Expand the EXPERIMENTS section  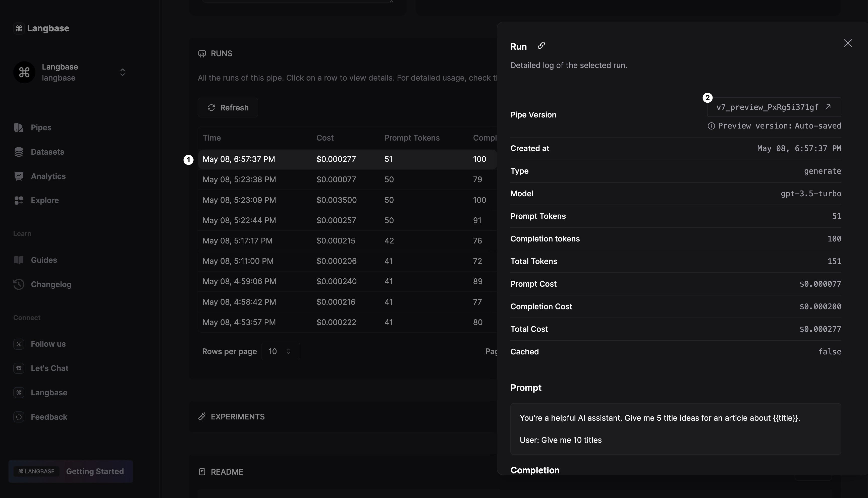click(x=237, y=417)
